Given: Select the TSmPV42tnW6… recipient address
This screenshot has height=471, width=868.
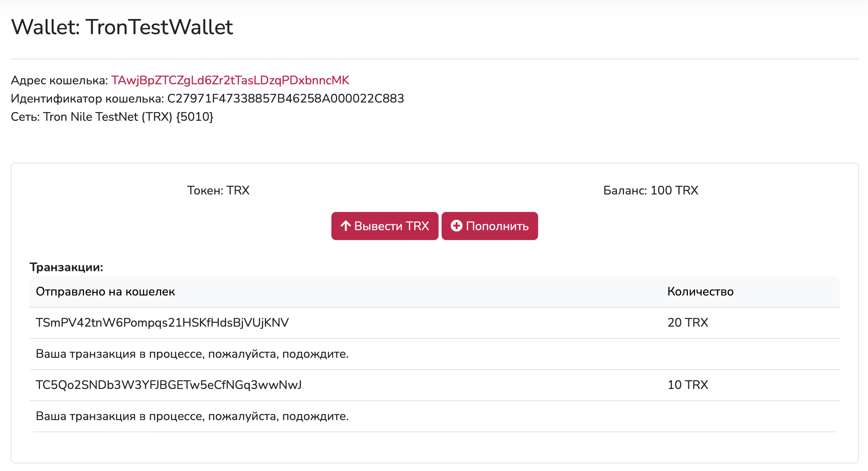Looking at the screenshot, I should pyautogui.click(x=162, y=323).
